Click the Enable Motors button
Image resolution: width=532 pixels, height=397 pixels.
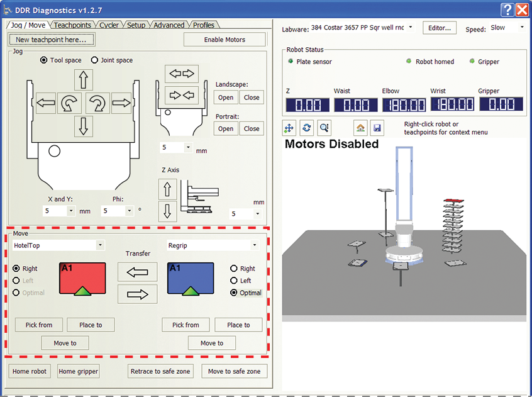(224, 40)
